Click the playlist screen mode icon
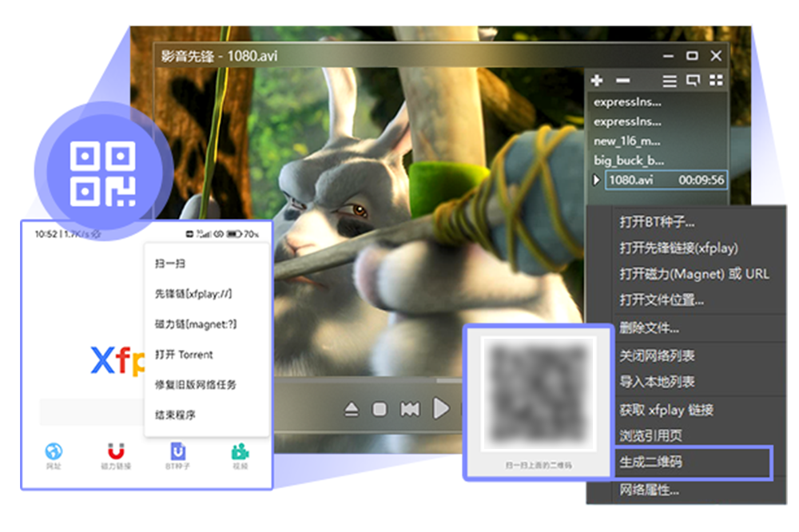The width and height of the screenshot is (799, 532). coord(693,81)
